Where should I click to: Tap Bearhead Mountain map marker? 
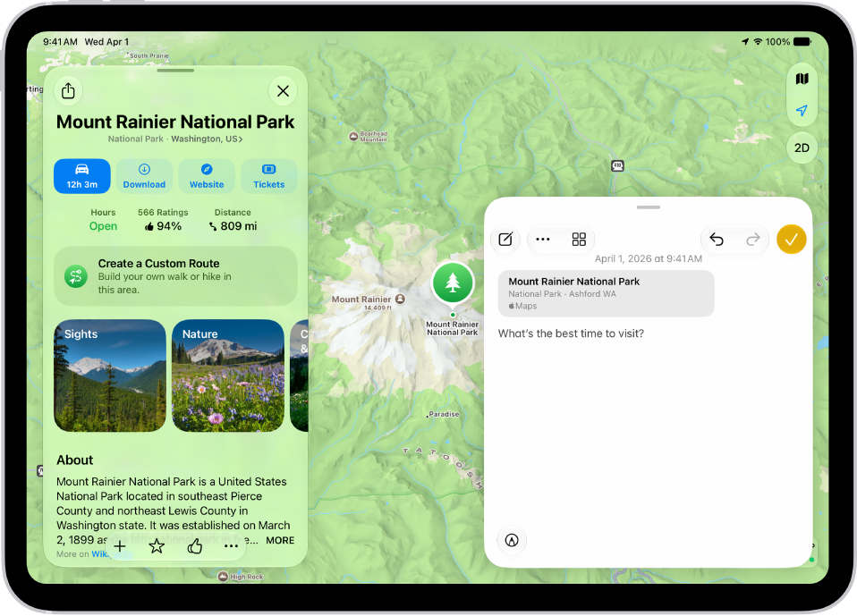(x=353, y=136)
